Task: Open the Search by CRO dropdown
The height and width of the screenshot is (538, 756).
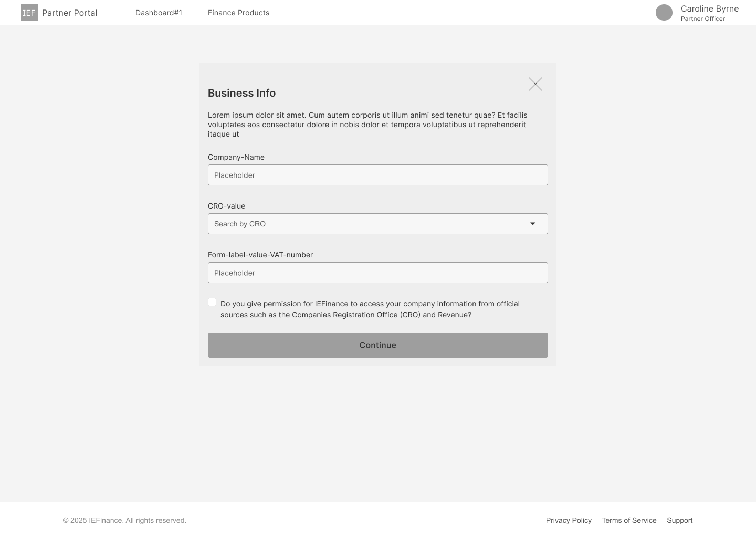Action: point(378,224)
